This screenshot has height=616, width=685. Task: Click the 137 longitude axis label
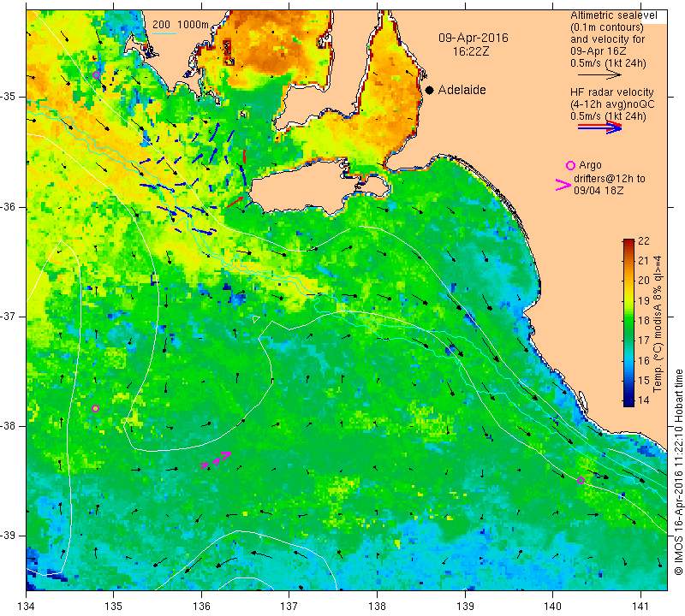289,606
